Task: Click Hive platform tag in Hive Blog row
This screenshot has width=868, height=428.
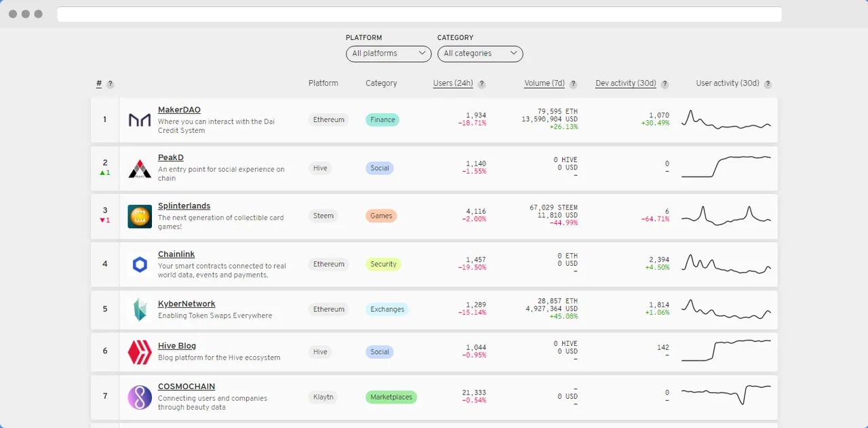Action: [x=320, y=352]
